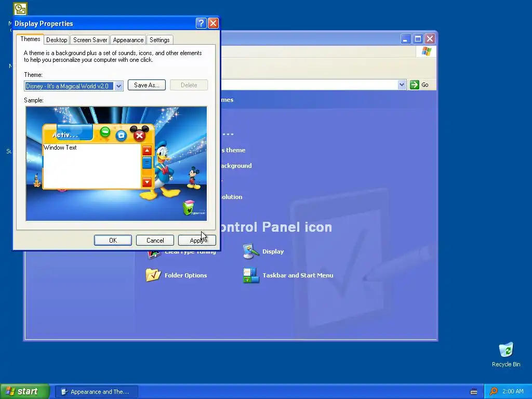Click the desktop icon above Display Properties
Viewport: 532px width, 399px height.
click(20, 9)
